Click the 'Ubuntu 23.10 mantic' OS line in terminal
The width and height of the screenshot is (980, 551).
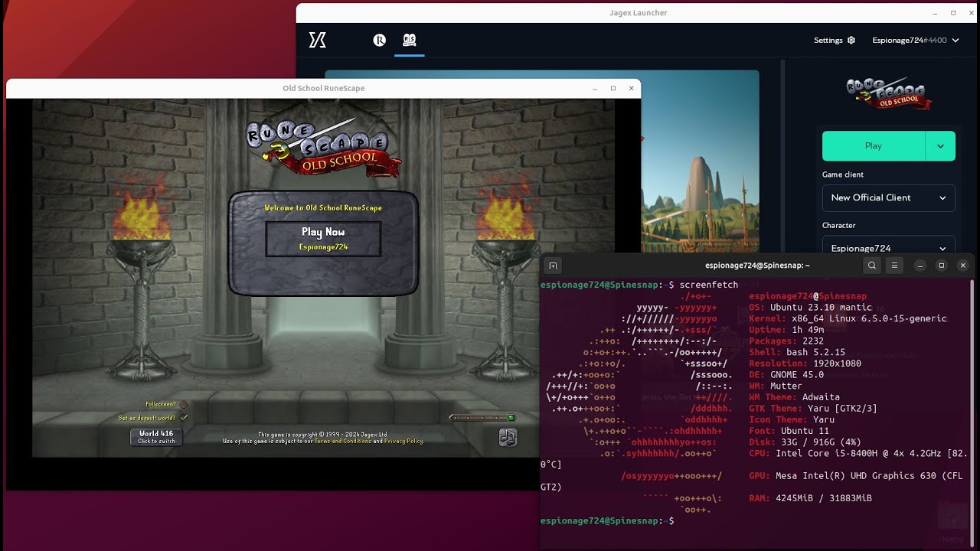click(x=810, y=308)
